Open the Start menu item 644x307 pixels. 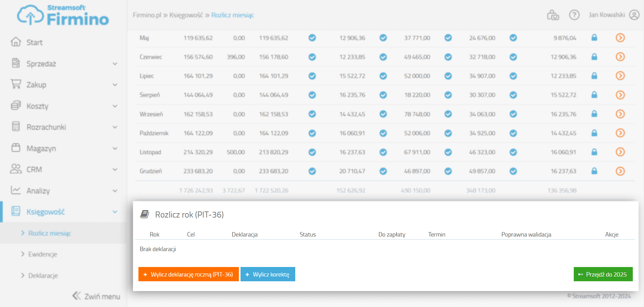(x=35, y=42)
